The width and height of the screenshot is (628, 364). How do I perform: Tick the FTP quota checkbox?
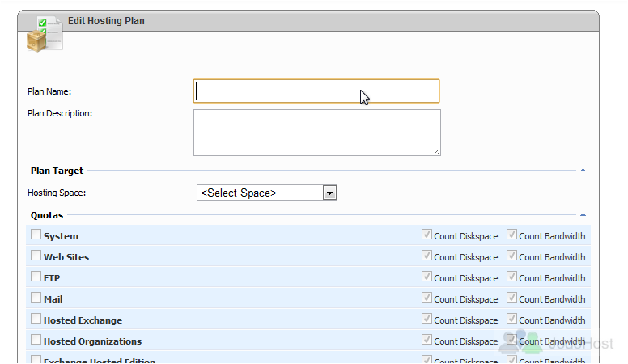click(36, 277)
